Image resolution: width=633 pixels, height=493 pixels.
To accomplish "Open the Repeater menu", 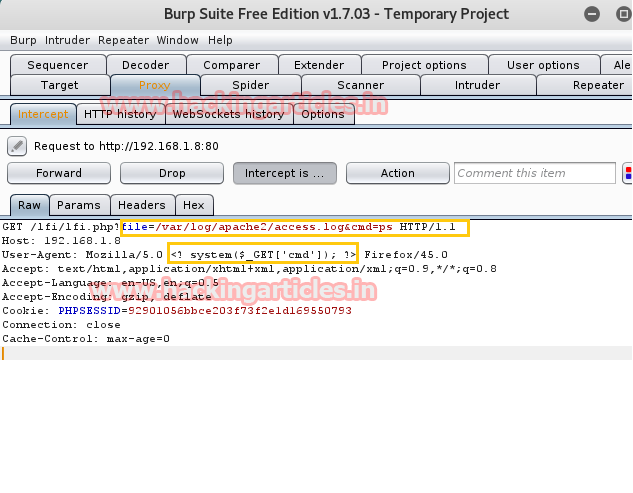I will (123, 40).
